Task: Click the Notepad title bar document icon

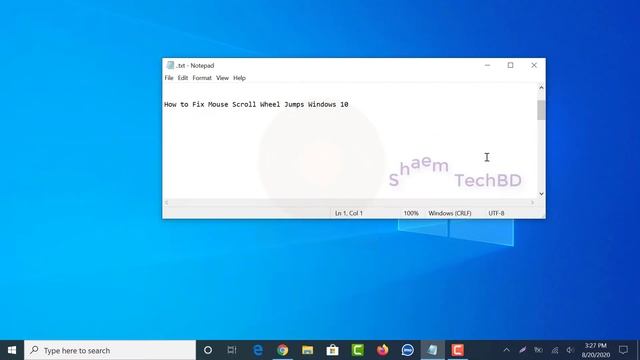Action: (x=170, y=65)
